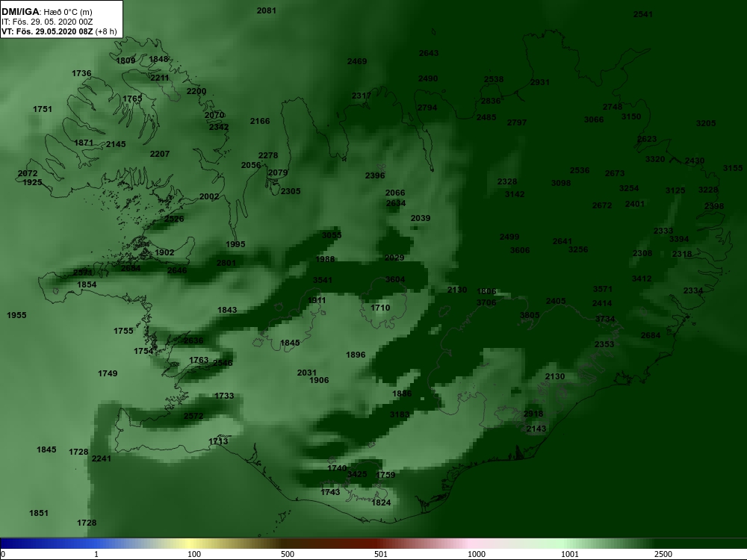Click the map value 3098
Viewport: 747px width, 560px height.
click(561, 184)
